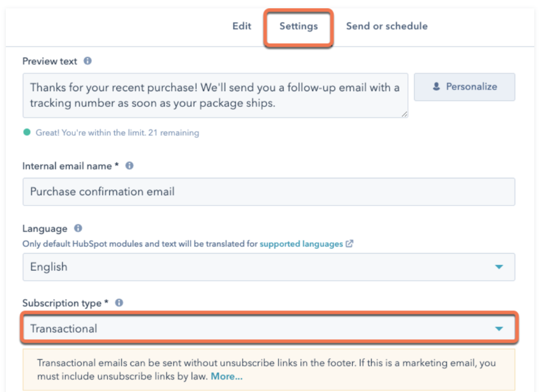Click the person icon on the Personalize button
548x392 pixels.
[436, 86]
